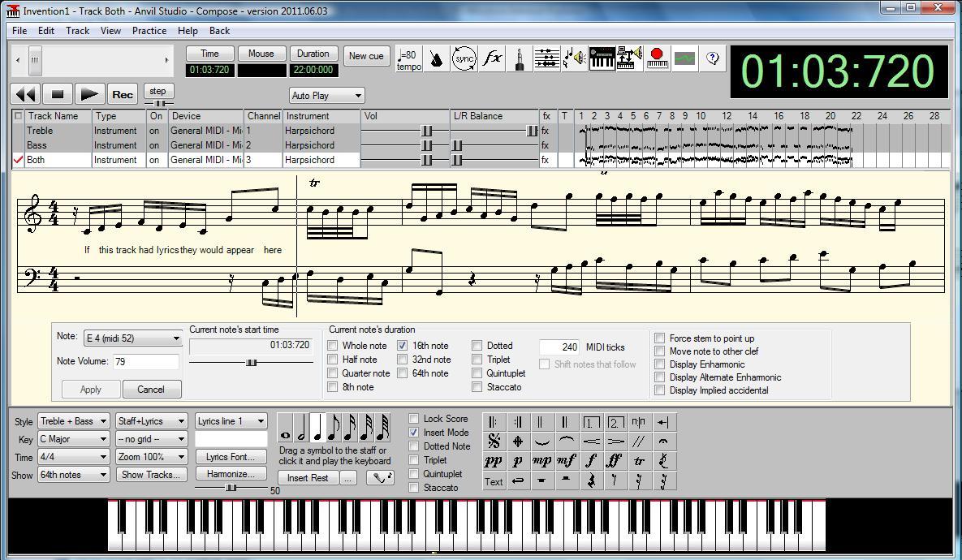962x560 pixels.
Task: Open the Practice menu
Action: point(149,31)
